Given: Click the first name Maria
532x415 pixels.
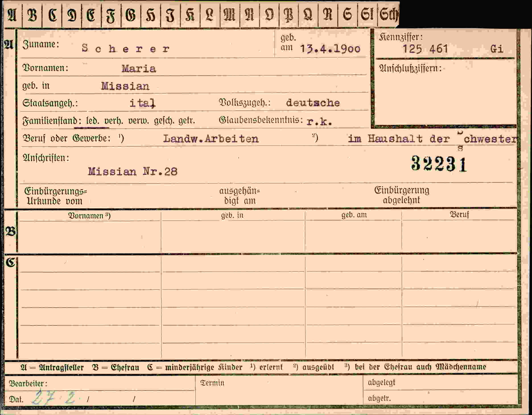Looking at the screenshot, I should coord(139,68).
